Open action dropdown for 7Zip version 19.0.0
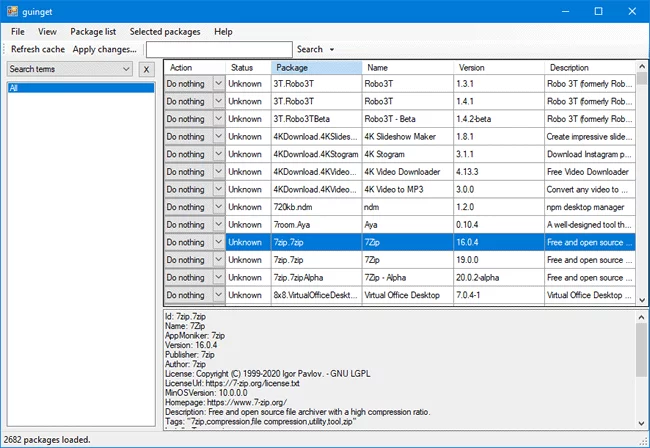650x448 pixels. (218, 260)
